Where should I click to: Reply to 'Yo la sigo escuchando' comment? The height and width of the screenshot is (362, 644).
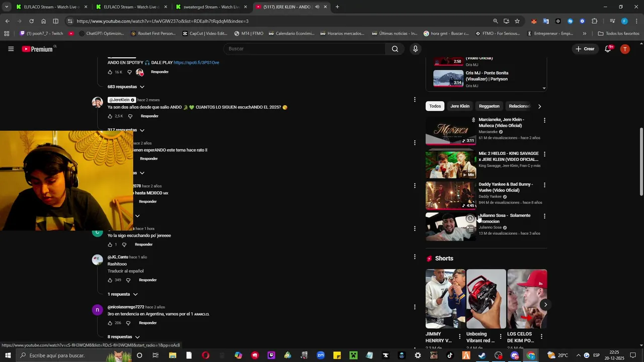[x=143, y=244]
